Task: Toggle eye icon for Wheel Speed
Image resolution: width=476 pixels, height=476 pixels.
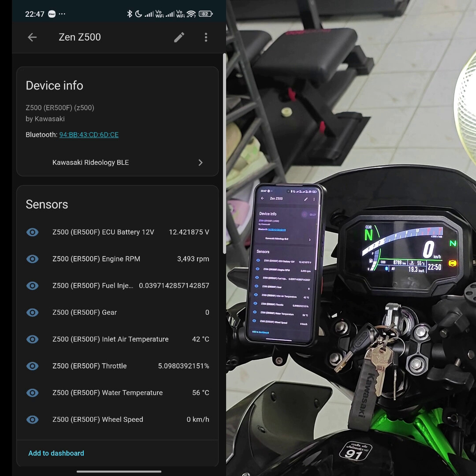Action: (33, 419)
